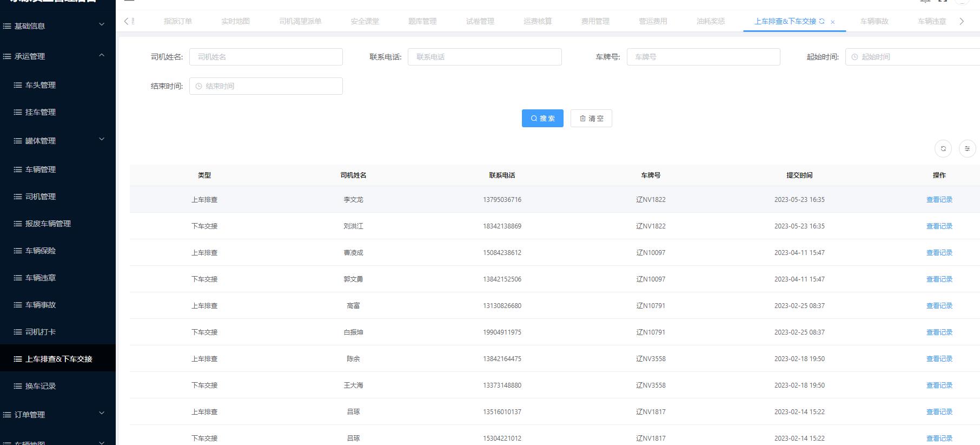
Task: Click the list icon beside 司机打卡
Action: pos(18,332)
